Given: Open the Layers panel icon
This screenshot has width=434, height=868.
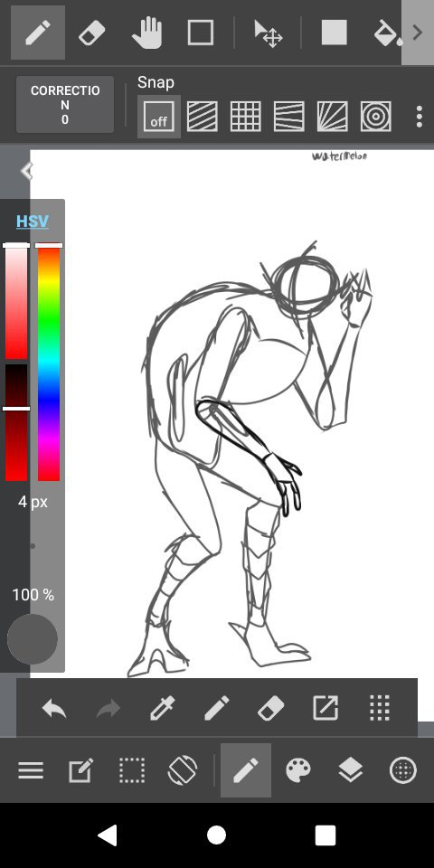Looking at the screenshot, I should click(x=351, y=770).
